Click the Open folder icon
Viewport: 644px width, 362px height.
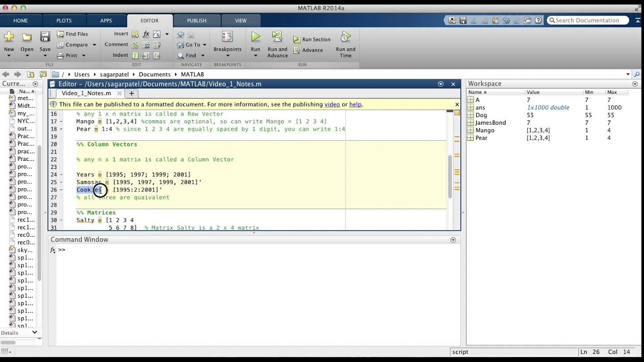(27, 37)
